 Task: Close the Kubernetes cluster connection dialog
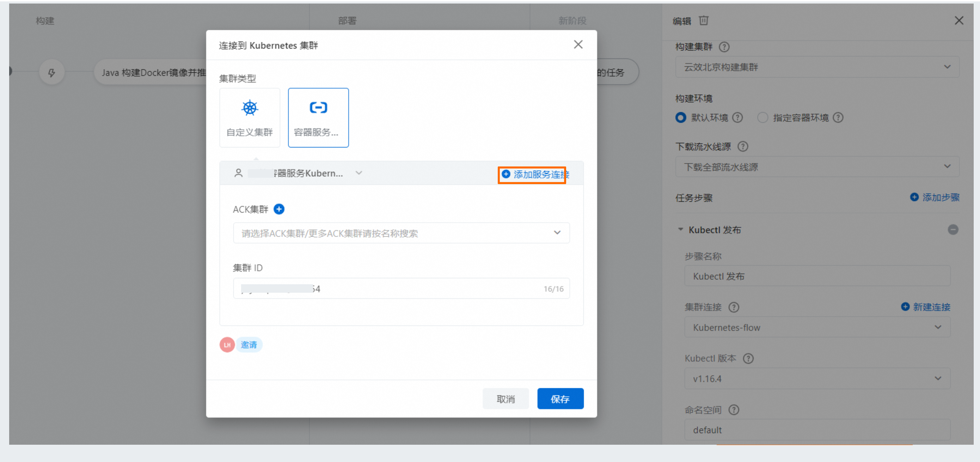pos(578,44)
